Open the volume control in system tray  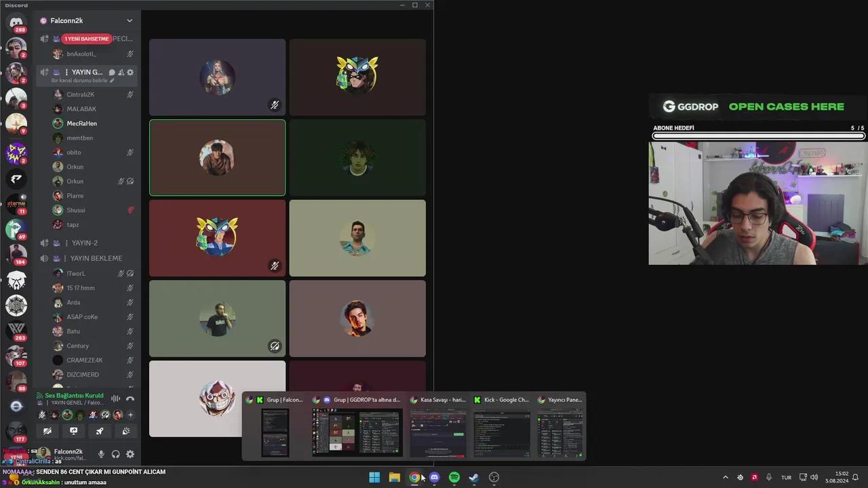[x=814, y=477]
